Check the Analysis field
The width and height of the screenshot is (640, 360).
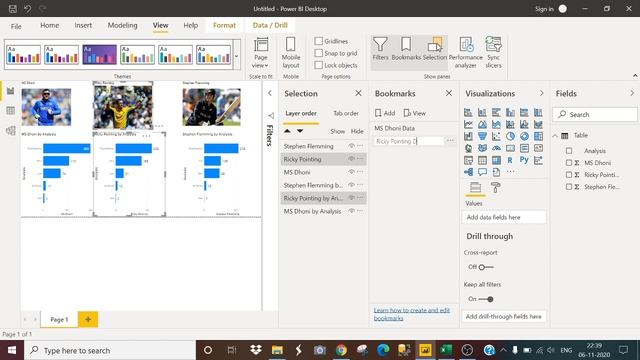tap(569, 151)
